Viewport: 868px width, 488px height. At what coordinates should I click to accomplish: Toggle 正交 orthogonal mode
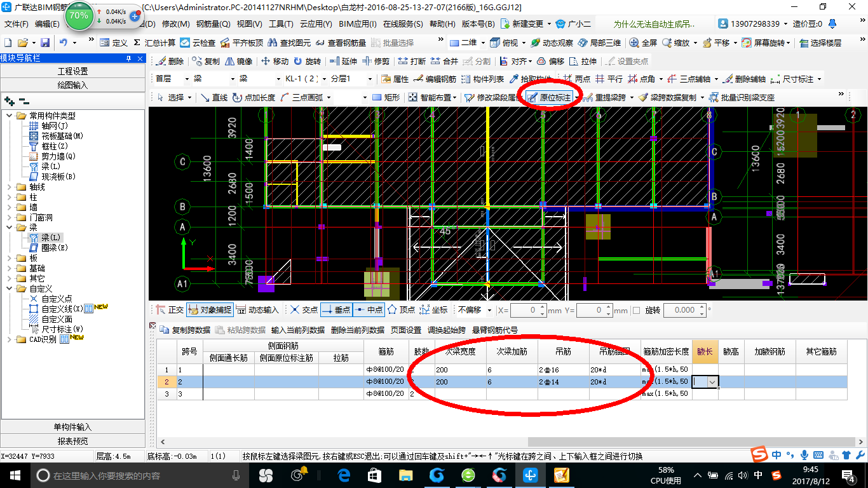(170, 310)
